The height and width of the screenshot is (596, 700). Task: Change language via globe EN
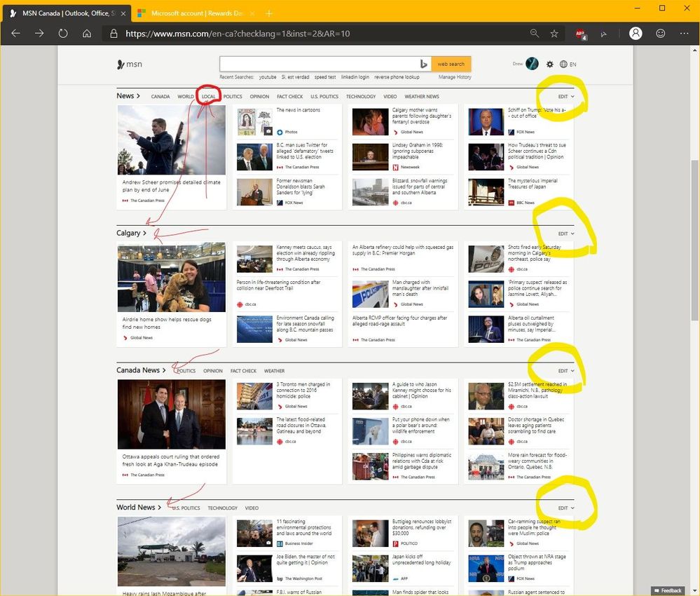[568, 65]
